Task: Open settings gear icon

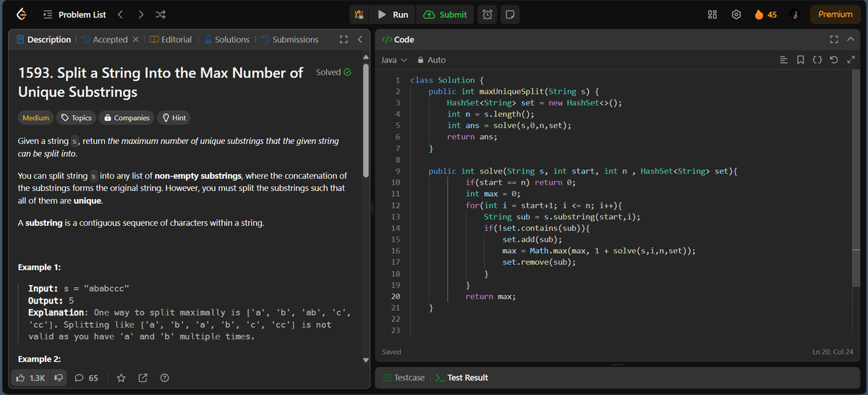Action: click(736, 14)
